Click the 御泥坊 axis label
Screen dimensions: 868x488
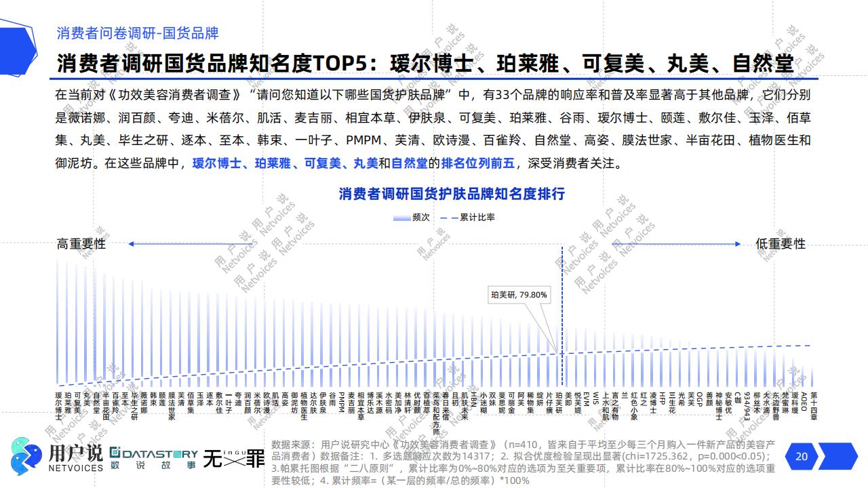[x=294, y=403]
